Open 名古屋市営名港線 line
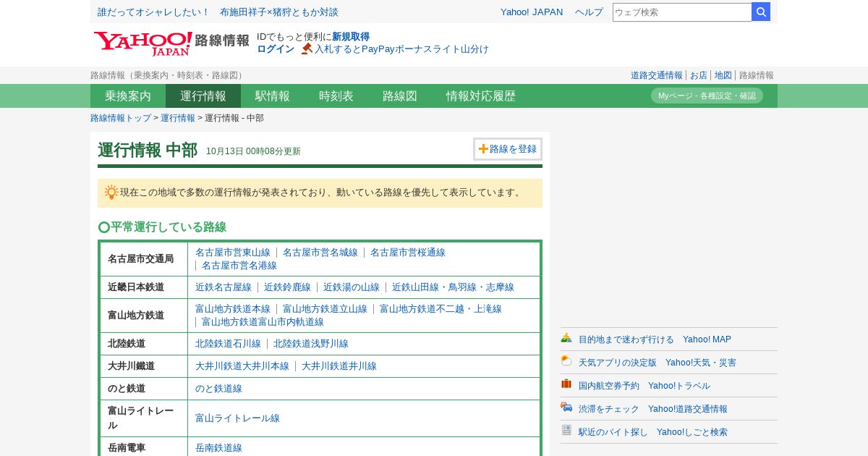The image size is (868, 456). click(239, 266)
